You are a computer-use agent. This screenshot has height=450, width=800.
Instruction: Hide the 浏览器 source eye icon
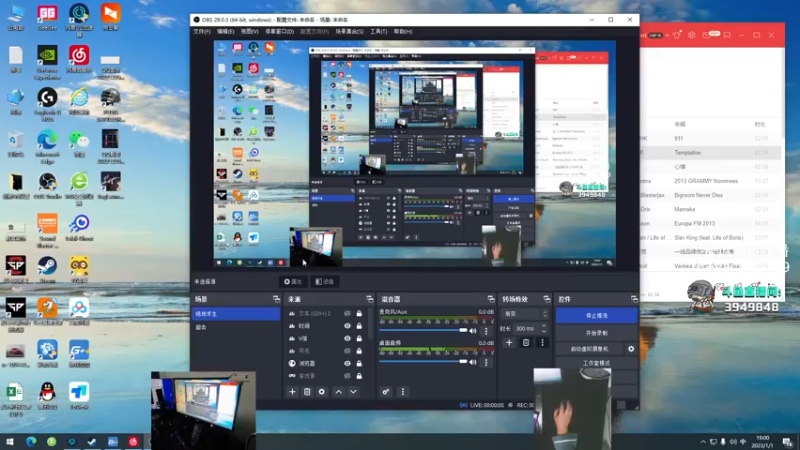point(347,363)
